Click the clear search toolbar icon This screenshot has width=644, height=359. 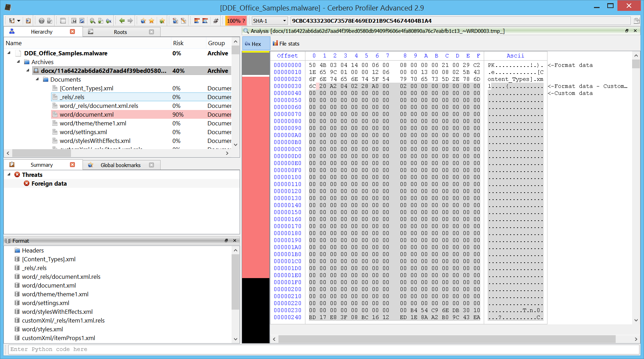tap(109, 21)
